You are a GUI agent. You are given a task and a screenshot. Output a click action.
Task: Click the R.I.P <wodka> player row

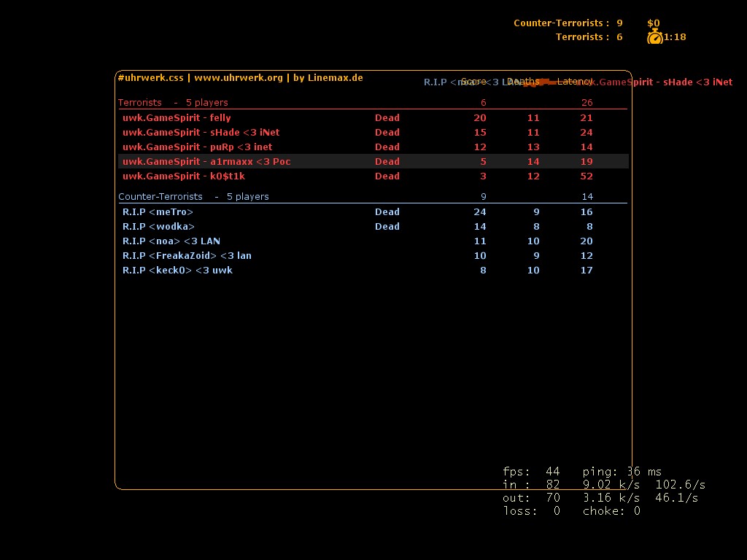pos(158,226)
